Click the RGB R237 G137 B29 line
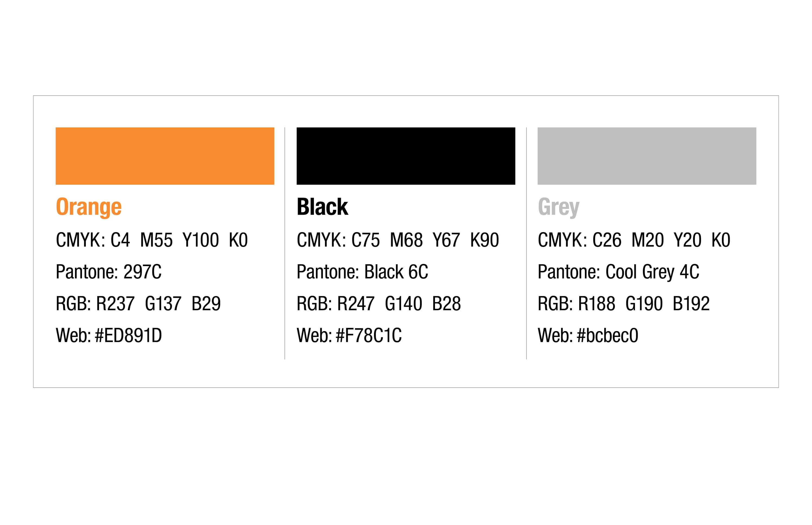 tap(138, 304)
